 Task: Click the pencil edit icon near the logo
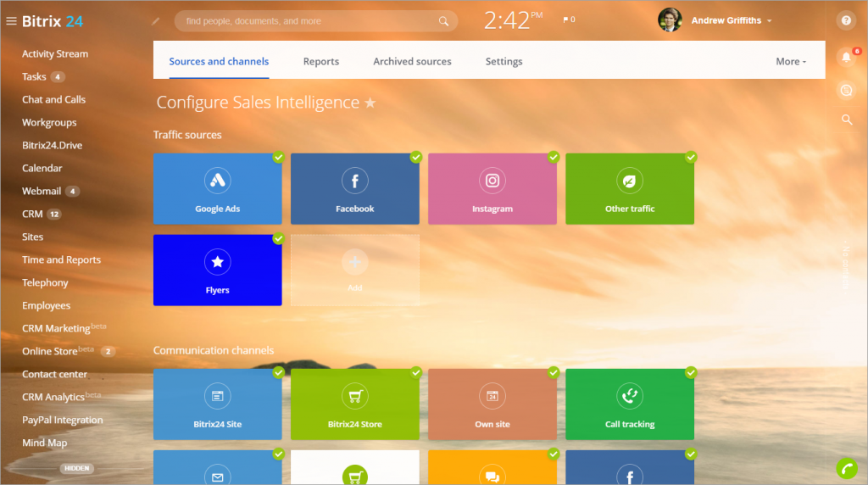point(156,21)
